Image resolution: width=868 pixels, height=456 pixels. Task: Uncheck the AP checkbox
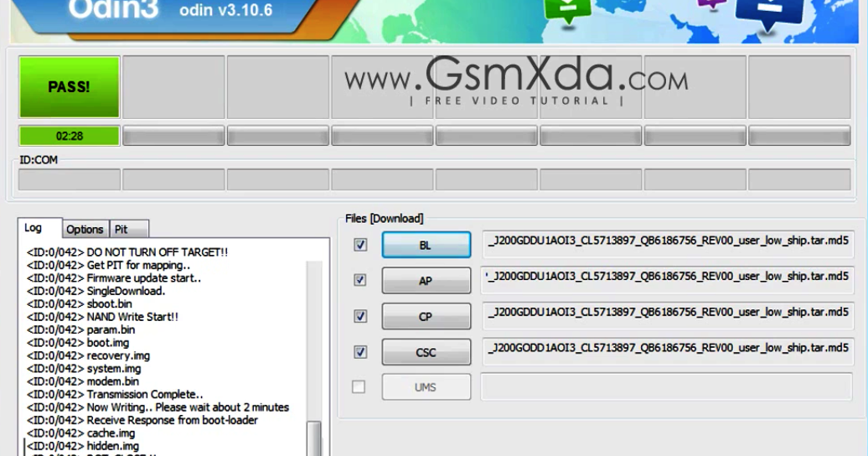tap(360, 280)
